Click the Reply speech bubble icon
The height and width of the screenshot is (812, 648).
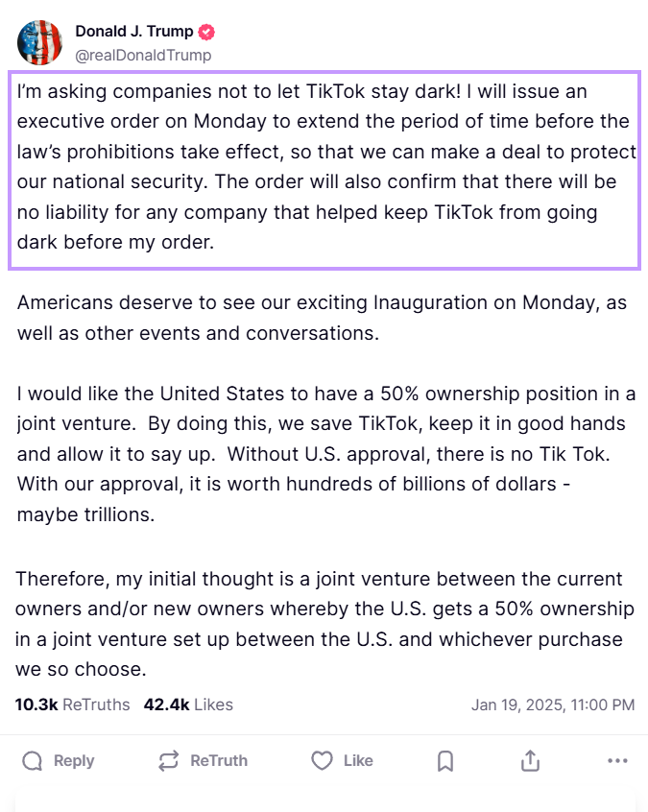(x=32, y=761)
